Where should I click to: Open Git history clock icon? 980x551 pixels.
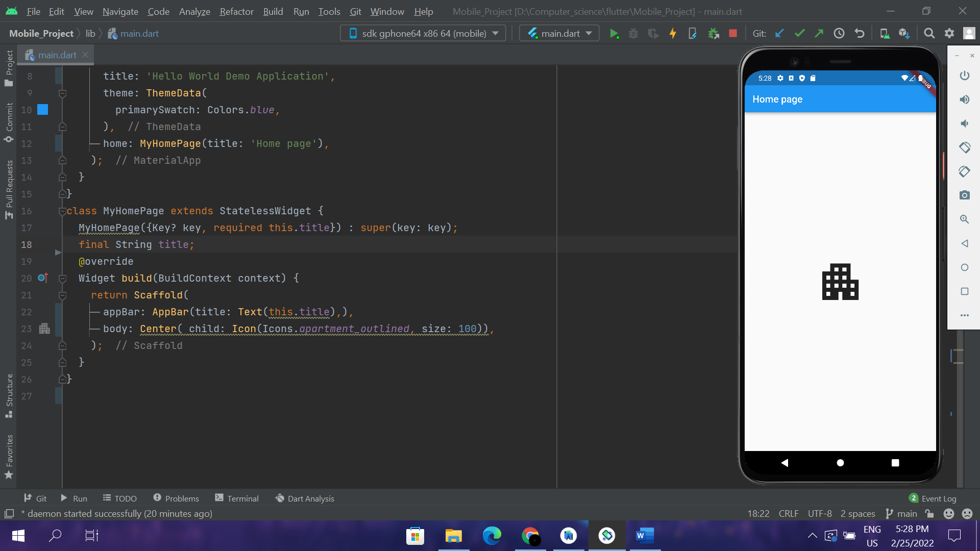[839, 34]
